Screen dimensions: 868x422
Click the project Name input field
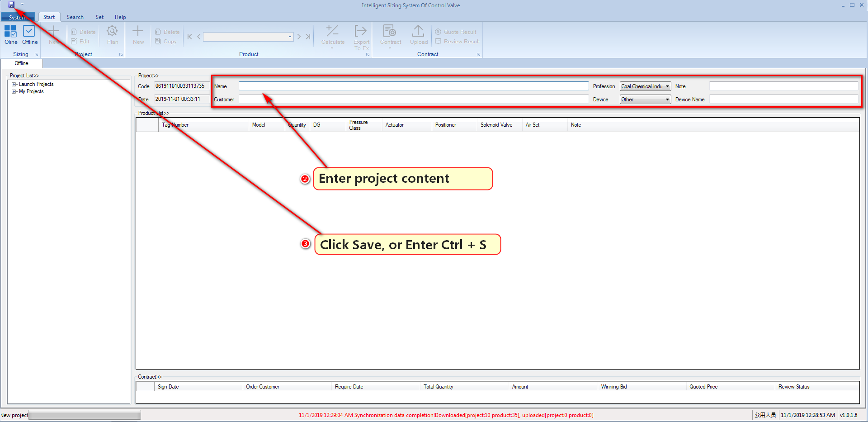click(x=413, y=86)
